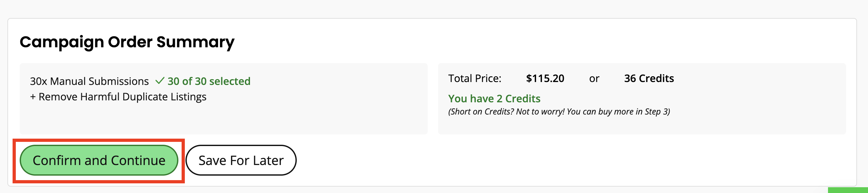Click 'Remove Harmful Duplicate Listings' add-on line
Image resolution: width=868 pixels, height=193 pixels.
[118, 97]
